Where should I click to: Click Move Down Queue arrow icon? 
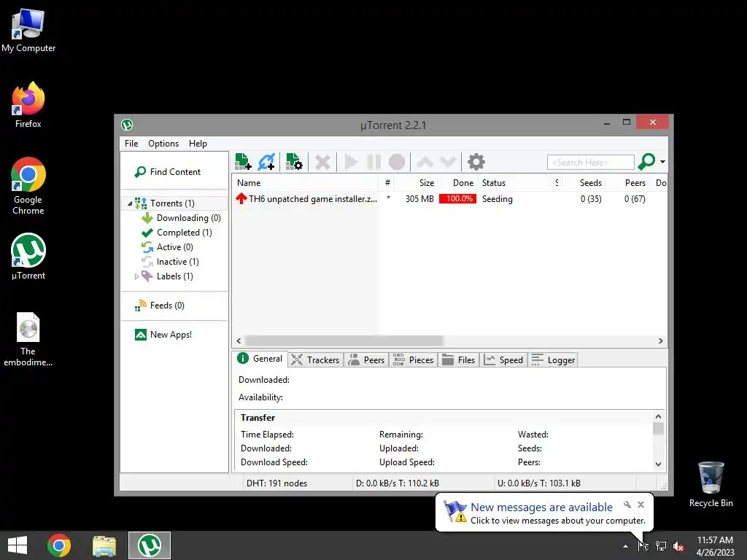point(449,162)
